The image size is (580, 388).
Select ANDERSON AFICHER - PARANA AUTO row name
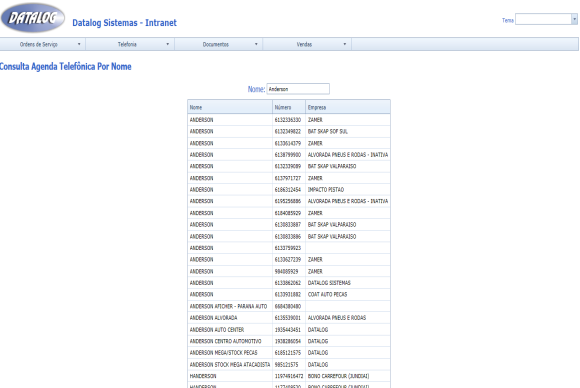point(230,306)
